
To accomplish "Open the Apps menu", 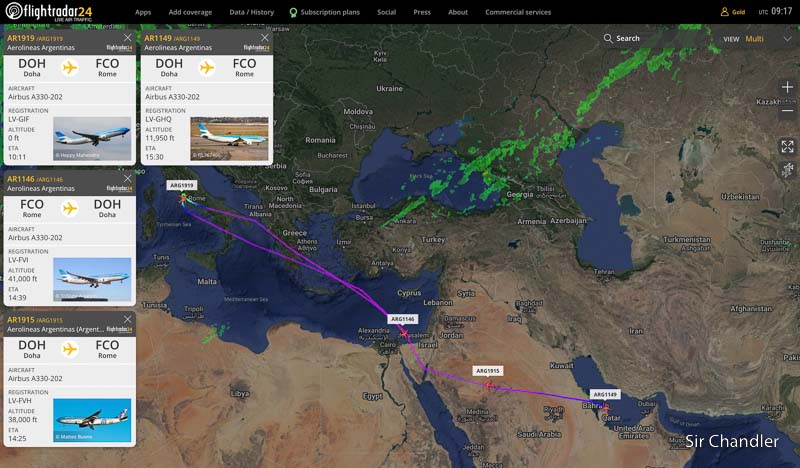I will tap(143, 12).
